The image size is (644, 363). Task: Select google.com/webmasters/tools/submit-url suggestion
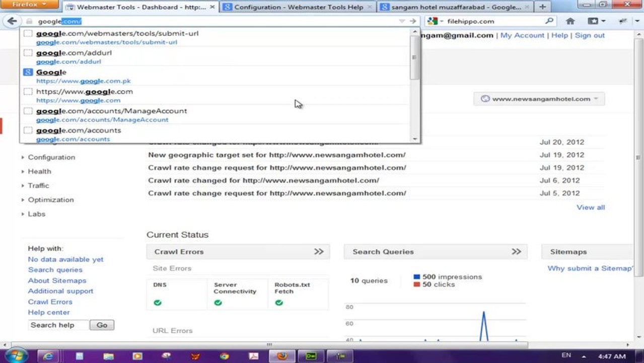tap(216, 37)
